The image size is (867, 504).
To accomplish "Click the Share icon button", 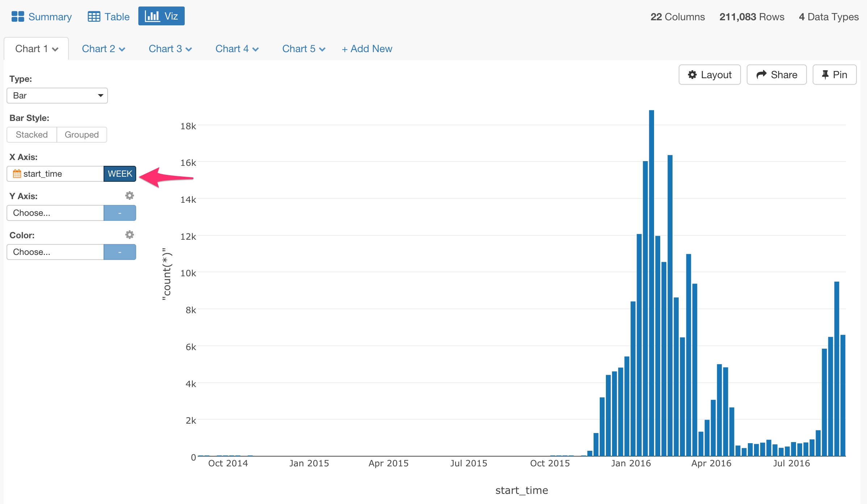I will coord(778,75).
